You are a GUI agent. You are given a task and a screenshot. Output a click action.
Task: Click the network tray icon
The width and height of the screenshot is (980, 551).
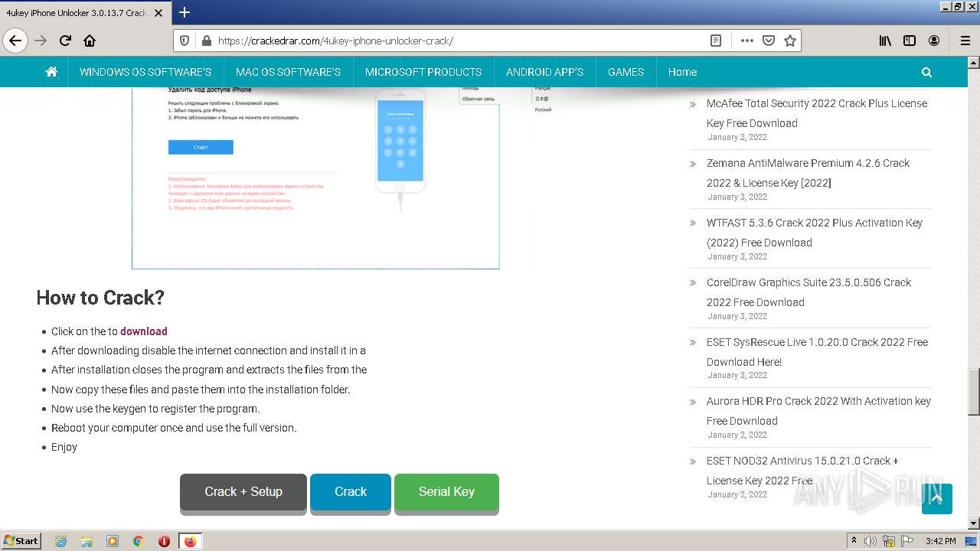coord(888,541)
